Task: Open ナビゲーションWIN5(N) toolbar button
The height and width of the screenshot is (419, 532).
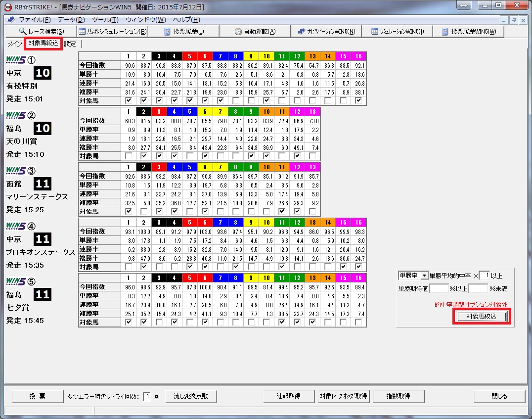Action: [326, 31]
